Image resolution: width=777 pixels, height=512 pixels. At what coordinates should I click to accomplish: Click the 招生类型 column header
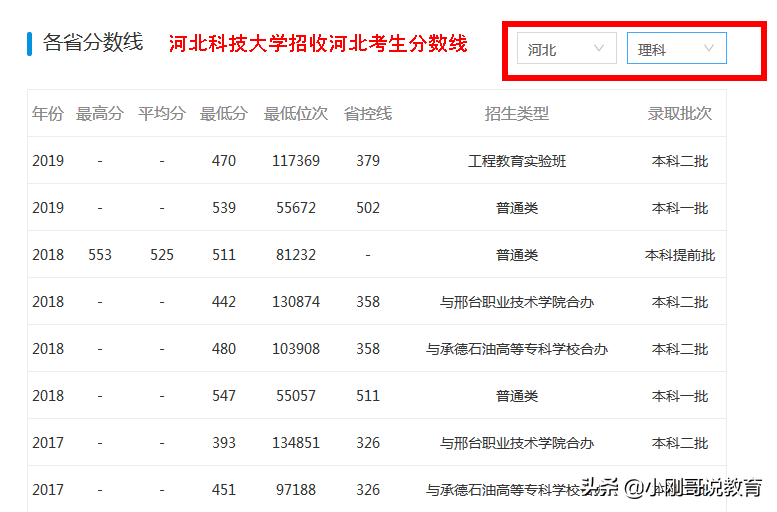point(516,114)
